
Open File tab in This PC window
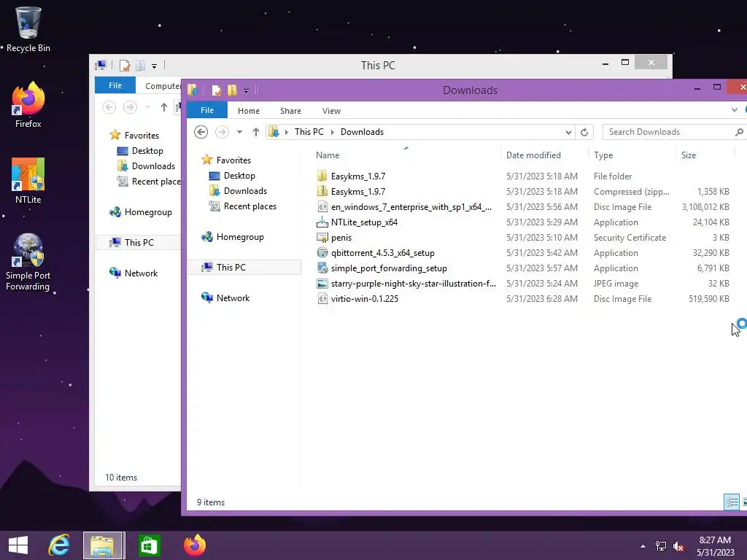click(x=115, y=85)
